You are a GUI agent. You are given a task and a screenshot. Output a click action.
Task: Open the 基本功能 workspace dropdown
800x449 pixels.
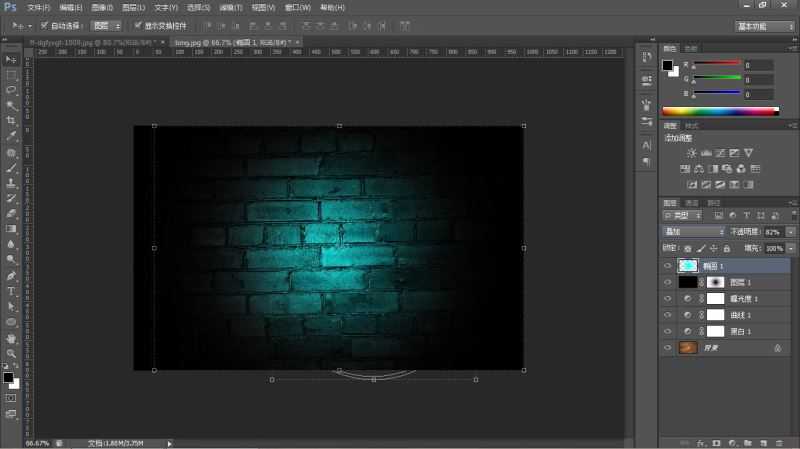[x=765, y=25]
